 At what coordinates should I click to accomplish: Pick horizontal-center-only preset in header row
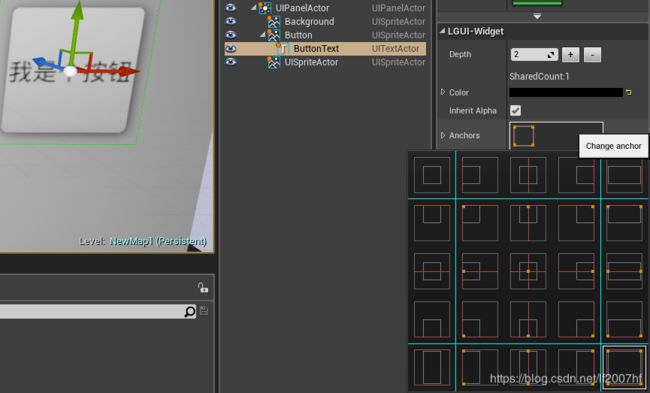pyautogui.click(x=528, y=175)
